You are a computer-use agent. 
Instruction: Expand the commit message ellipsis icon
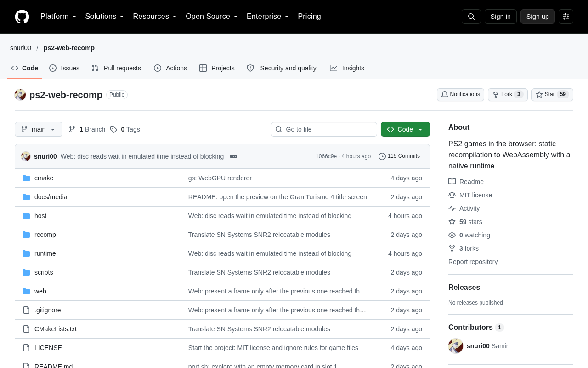point(234,156)
